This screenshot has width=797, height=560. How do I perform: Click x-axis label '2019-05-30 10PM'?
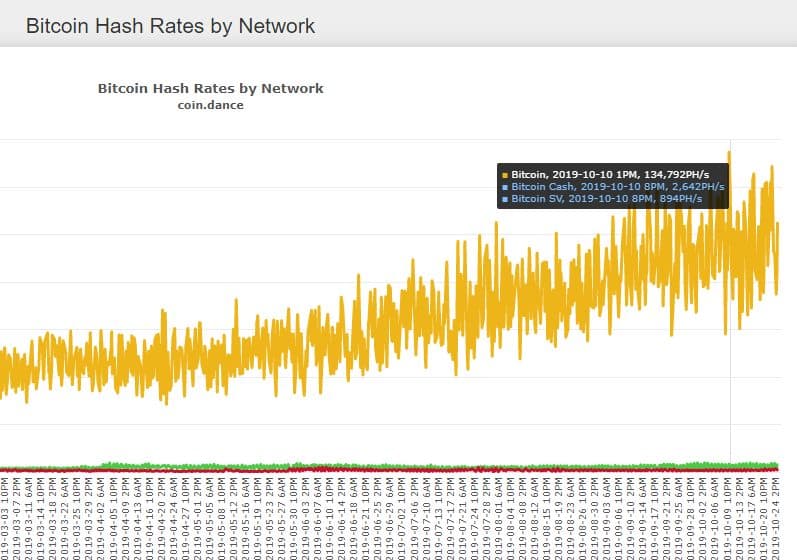(x=294, y=518)
